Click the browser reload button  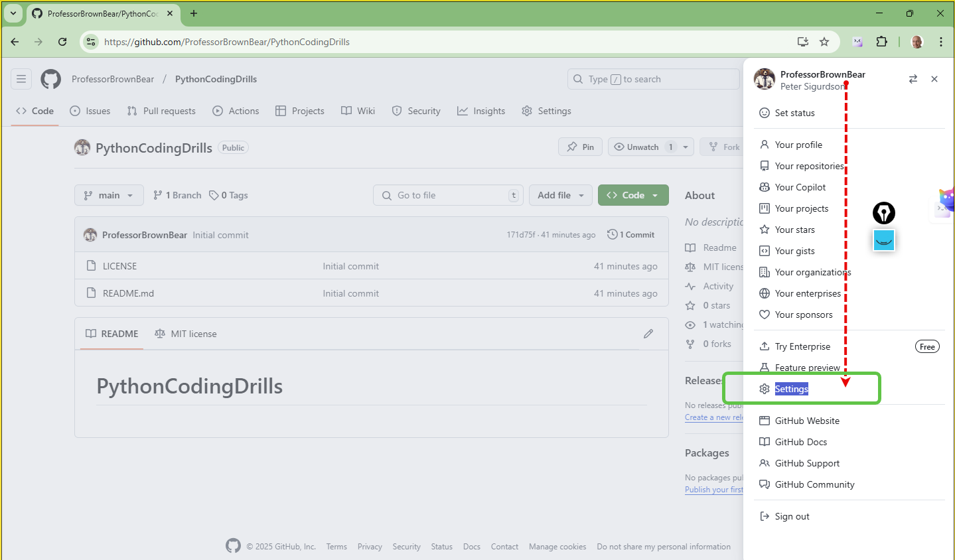click(62, 42)
